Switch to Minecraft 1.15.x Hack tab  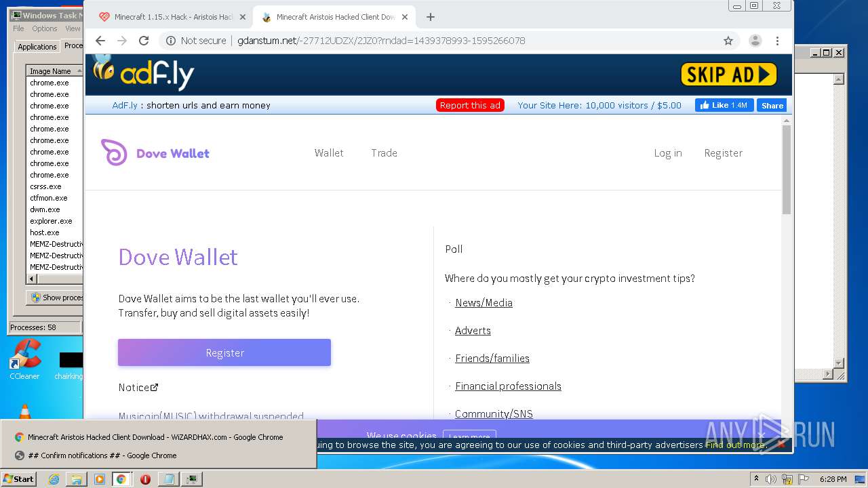pos(172,17)
